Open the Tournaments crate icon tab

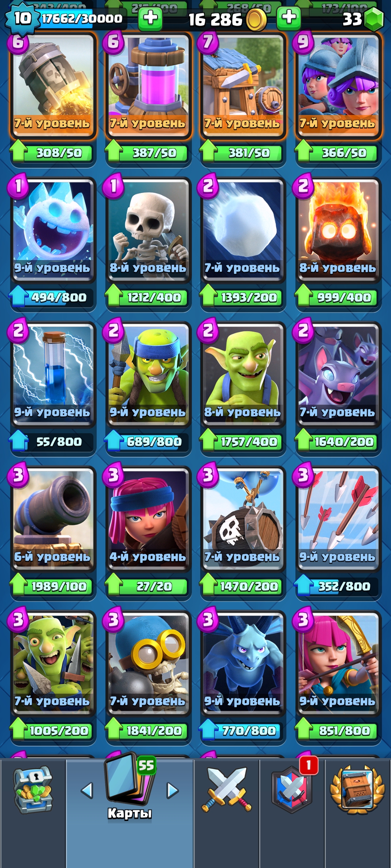(357, 790)
